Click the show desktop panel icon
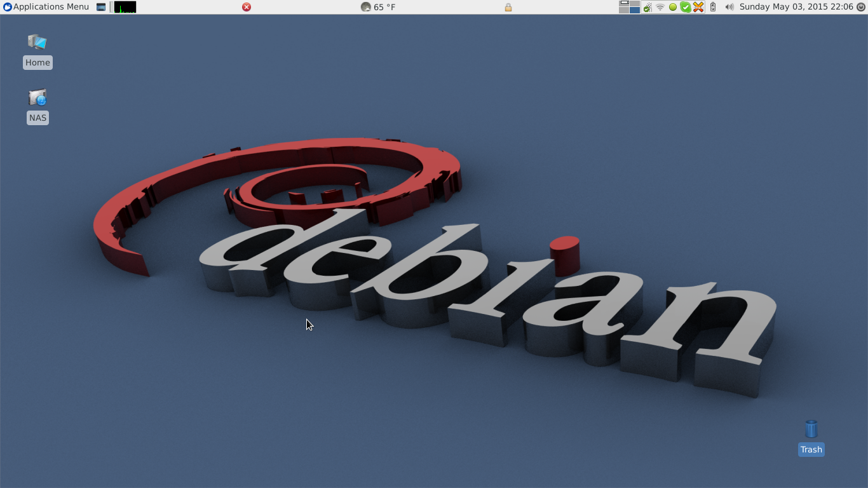The image size is (868, 488). point(101,7)
